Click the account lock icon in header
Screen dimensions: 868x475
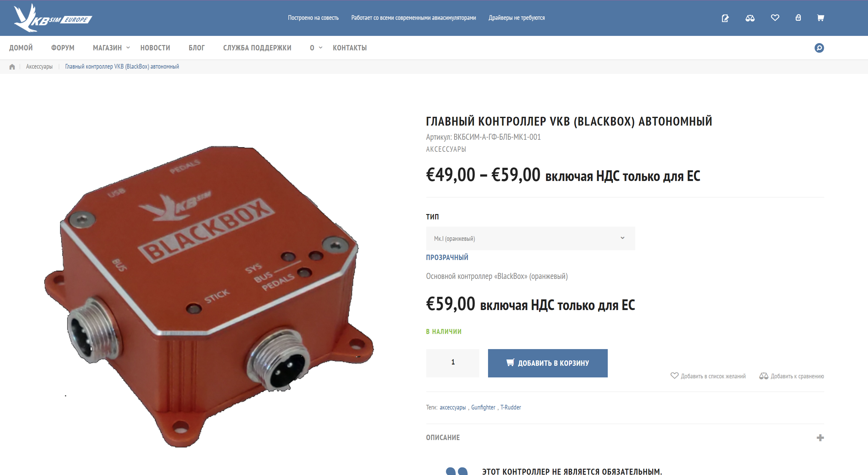tap(798, 18)
